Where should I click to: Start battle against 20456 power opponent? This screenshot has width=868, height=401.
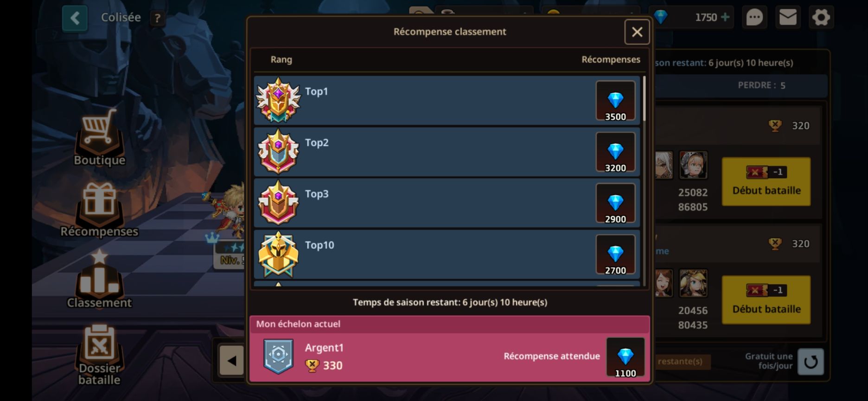point(766,300)
